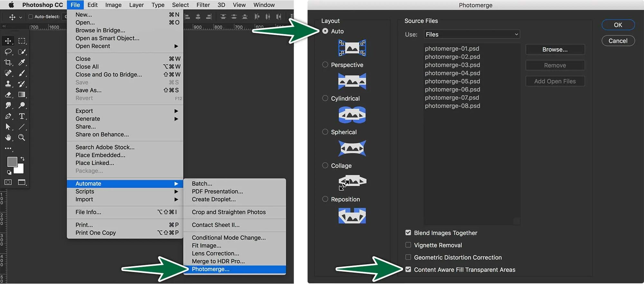Choose Photomerge from Automate submenu
The image size is (644, 285).
click(x=235, y=269)
